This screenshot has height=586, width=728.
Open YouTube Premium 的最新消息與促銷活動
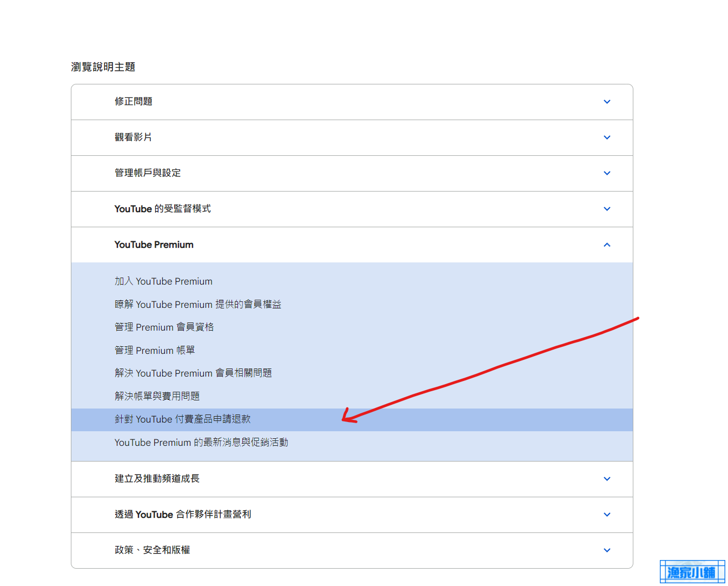tap(201, 442)
